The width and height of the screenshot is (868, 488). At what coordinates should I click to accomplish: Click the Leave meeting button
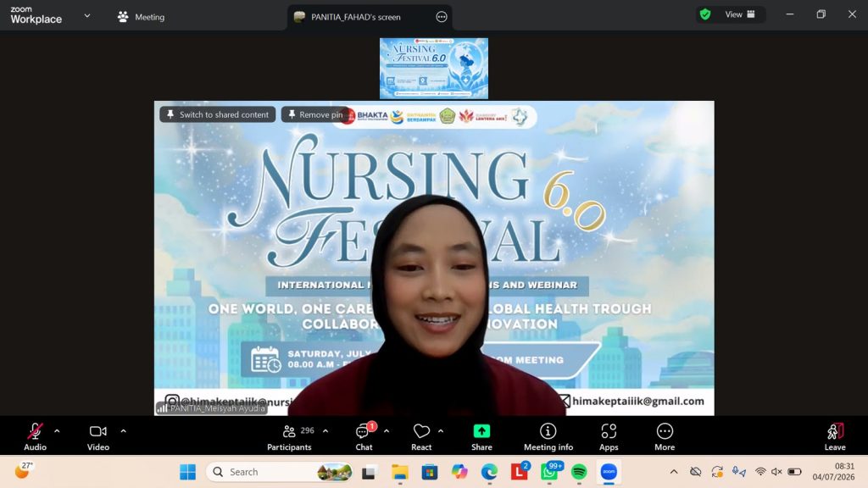pos(835,436)
